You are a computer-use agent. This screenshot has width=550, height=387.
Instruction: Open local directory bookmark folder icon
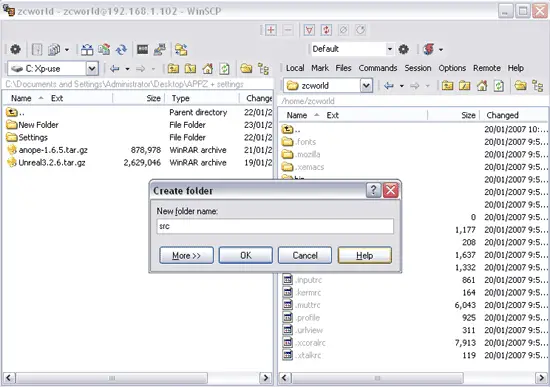click(246, 68)
